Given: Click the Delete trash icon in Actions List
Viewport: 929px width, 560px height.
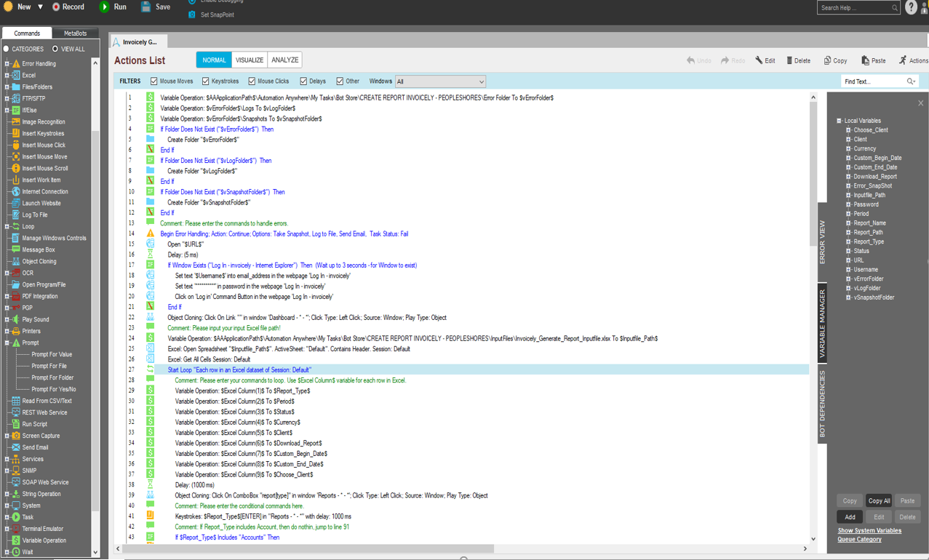Looking at the screenshot, I should click(789, 61).
